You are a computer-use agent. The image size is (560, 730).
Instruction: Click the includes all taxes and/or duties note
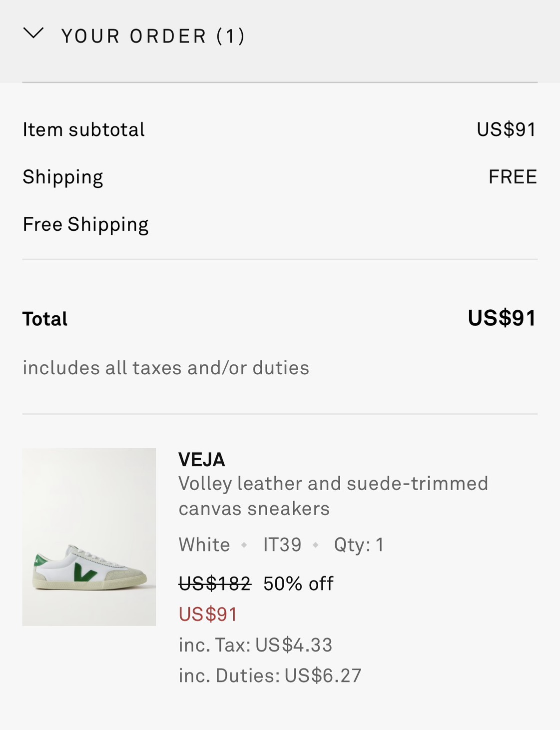166,368
